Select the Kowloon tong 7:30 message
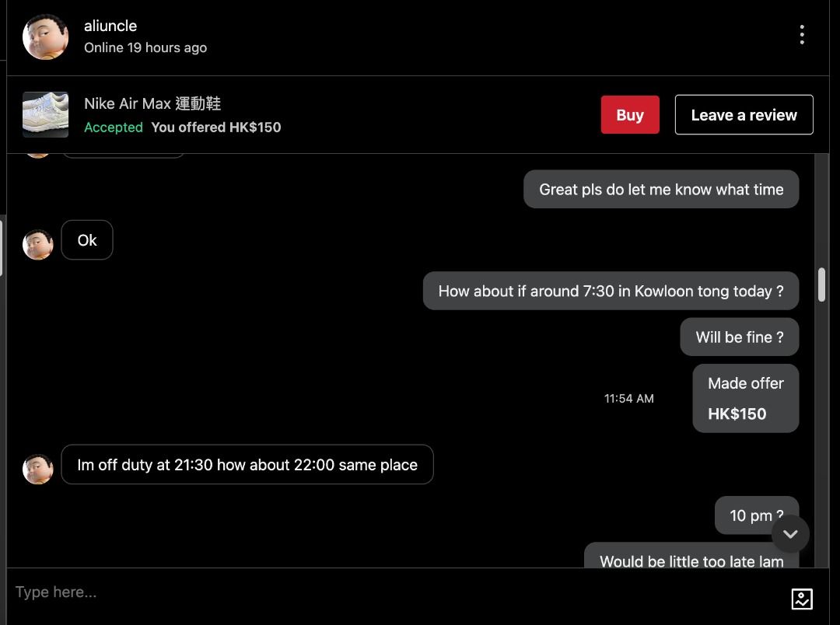Screen dimensions: 840x625 (x=611, y=291)
